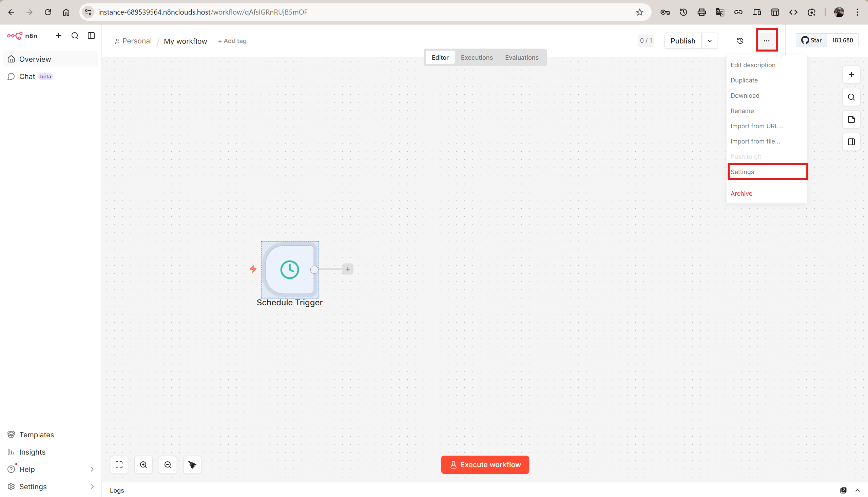
Task: Choose Edit description from the menu
Action: [x=766, y=65]
